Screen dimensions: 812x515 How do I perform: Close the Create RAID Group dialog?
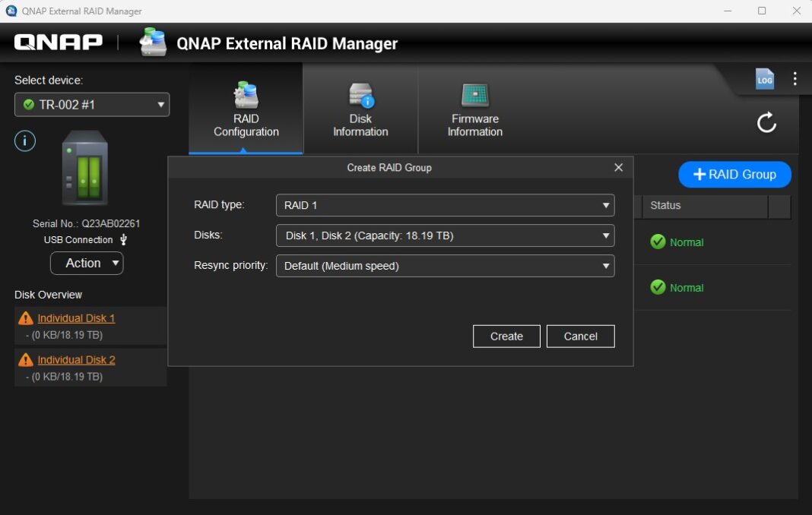618,167
